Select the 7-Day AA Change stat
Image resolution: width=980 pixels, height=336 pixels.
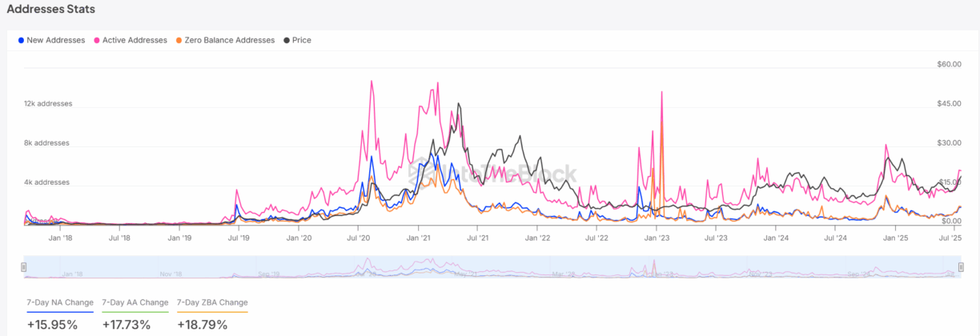tap(135, 302)
